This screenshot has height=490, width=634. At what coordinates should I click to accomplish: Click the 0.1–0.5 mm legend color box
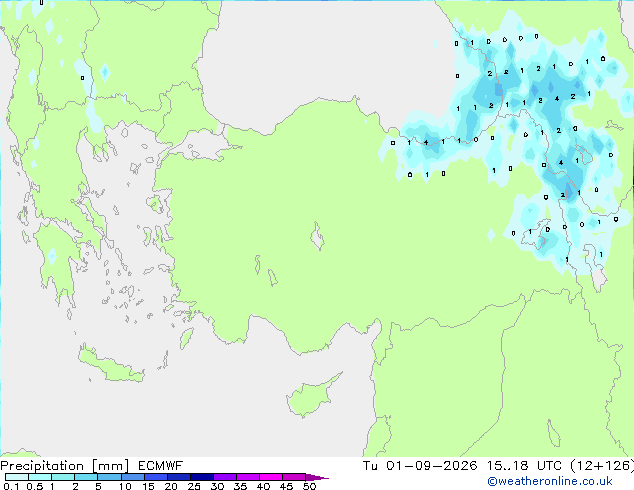pyautogui.click(x=17, y=477)
